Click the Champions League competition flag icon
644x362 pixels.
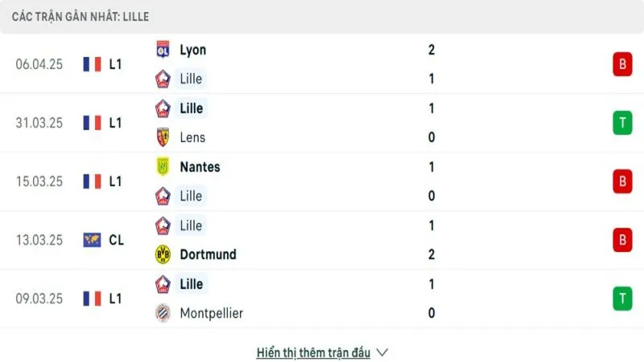coord(92,240)
